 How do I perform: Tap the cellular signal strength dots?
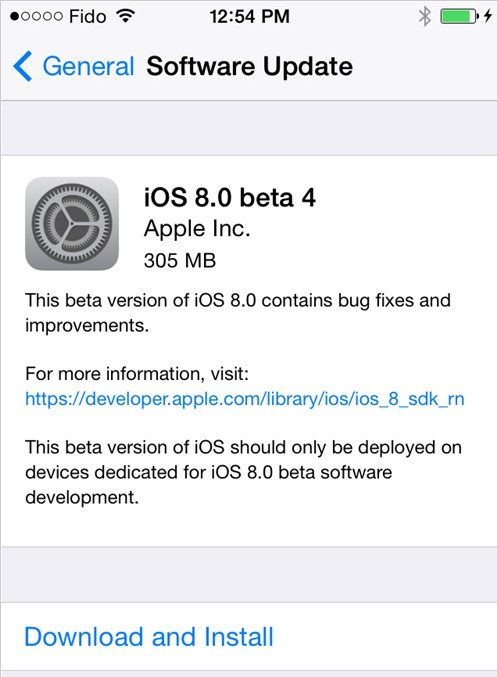click(36, 16)
